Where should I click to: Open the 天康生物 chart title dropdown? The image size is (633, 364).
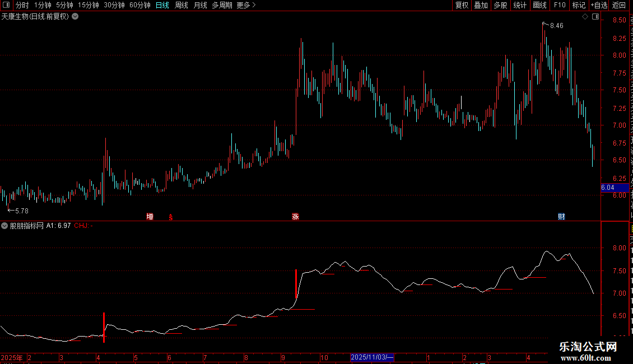pyautogui.click(x=75, y=17)
